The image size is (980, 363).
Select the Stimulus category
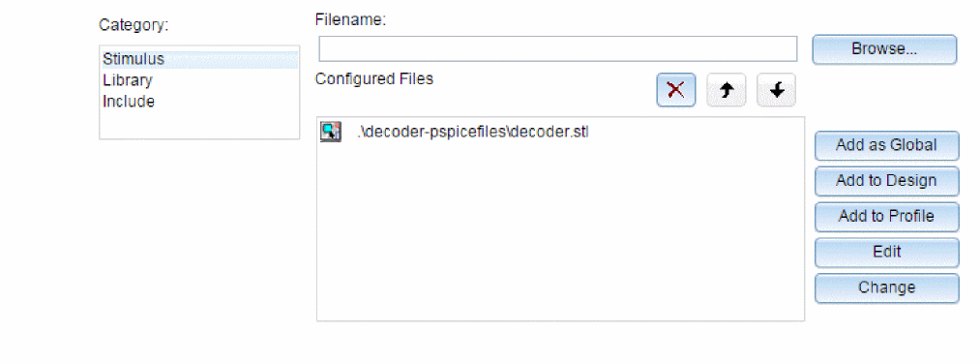click(198, 59)
